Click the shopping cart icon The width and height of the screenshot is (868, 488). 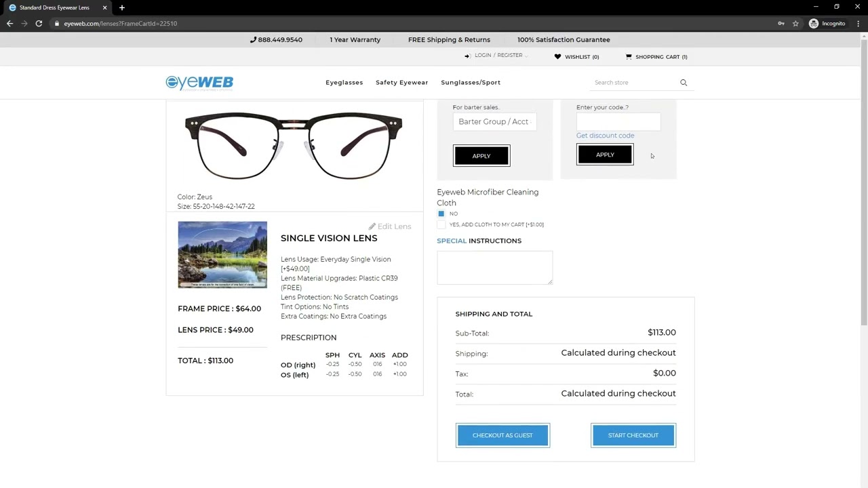629,57
